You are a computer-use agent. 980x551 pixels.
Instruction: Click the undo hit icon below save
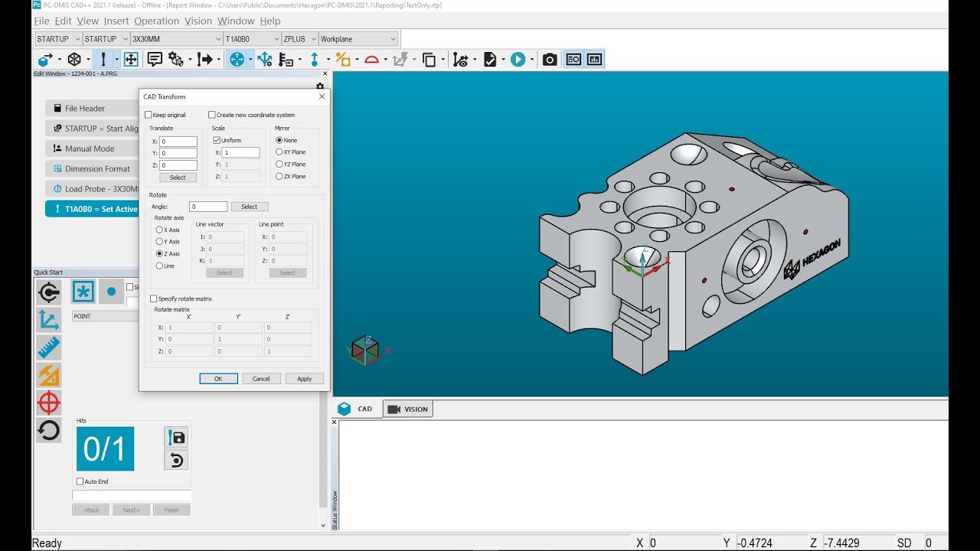(176, 460)
